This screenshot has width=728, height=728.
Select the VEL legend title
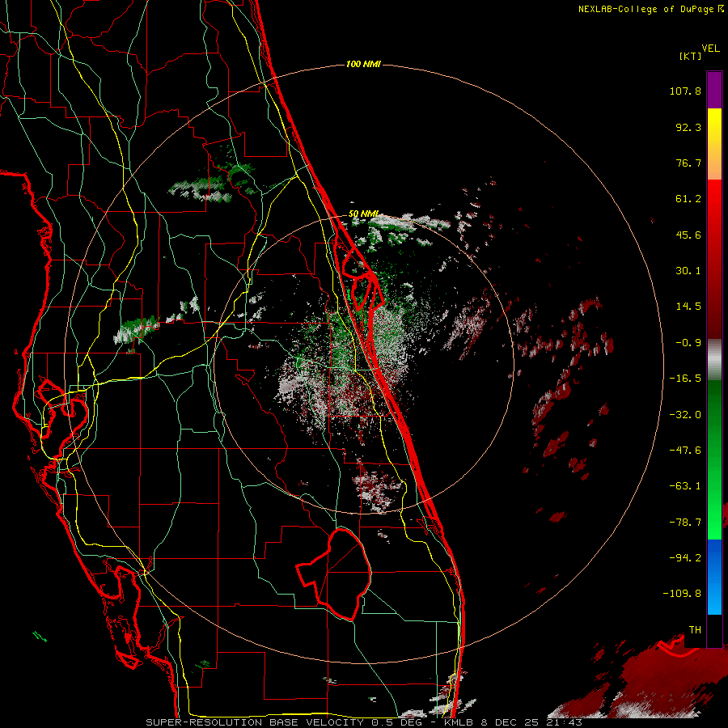[710, 49]
